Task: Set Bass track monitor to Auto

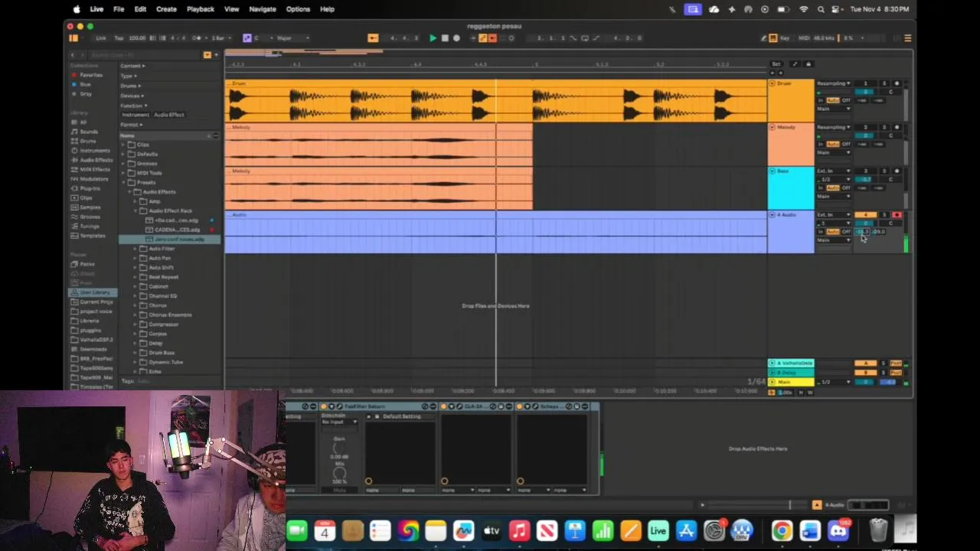Action: (833, 187)
